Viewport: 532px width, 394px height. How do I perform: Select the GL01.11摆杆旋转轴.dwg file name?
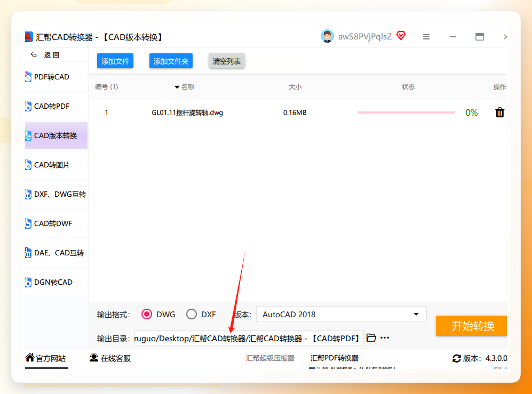[187, 112]
